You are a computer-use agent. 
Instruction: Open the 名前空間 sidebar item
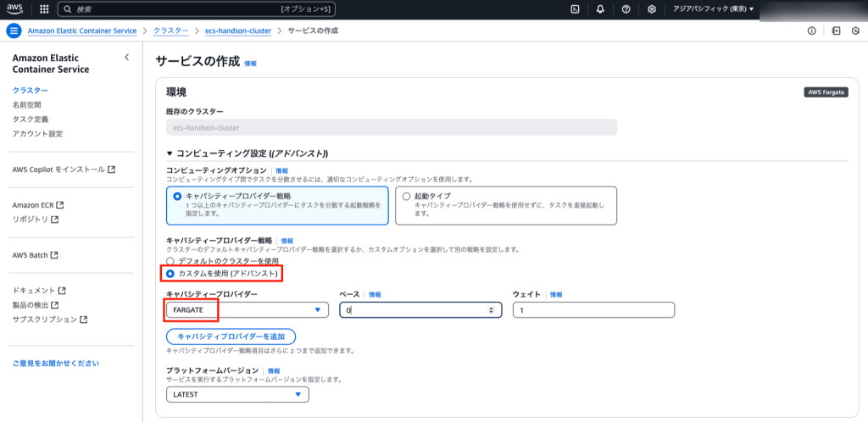pyautogui.click(x=26, y=104)
